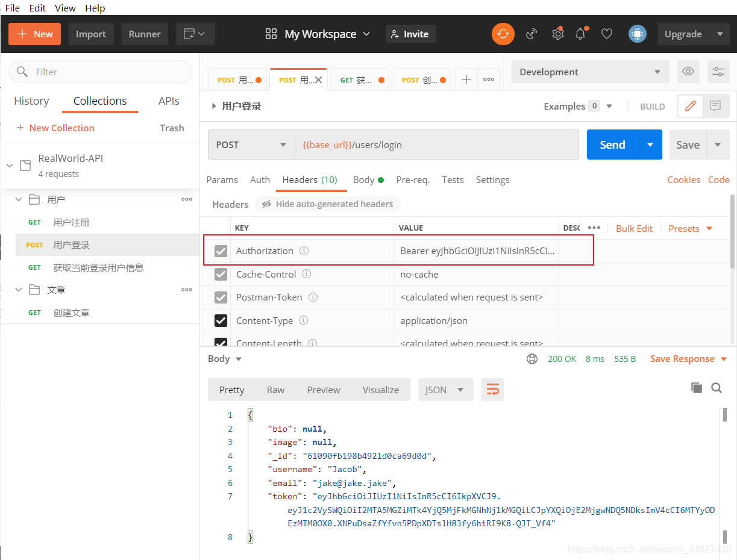Toggle the Postman-Token header checkbox
This screenshot has height=560, width=737.
click(221, 297)
